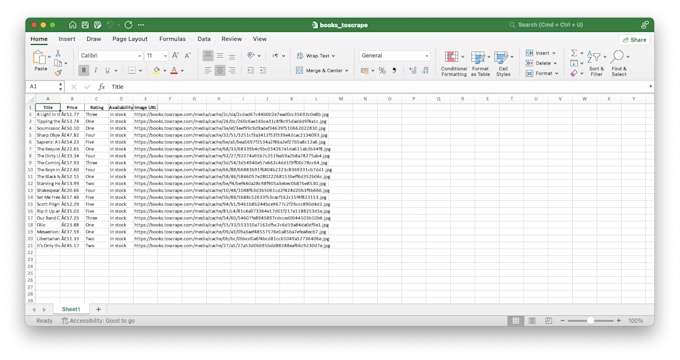Image resolution: width=680 pixels, height=360 pixels.
Task: Expand Merge & Center dropdown arrow
Action: pos(347,71)
